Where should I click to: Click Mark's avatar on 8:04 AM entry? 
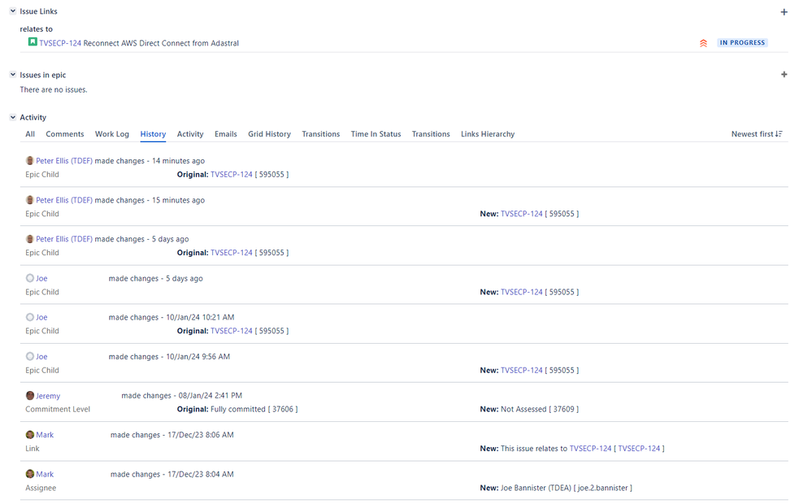pyautogui.click(x=30, y=474)
